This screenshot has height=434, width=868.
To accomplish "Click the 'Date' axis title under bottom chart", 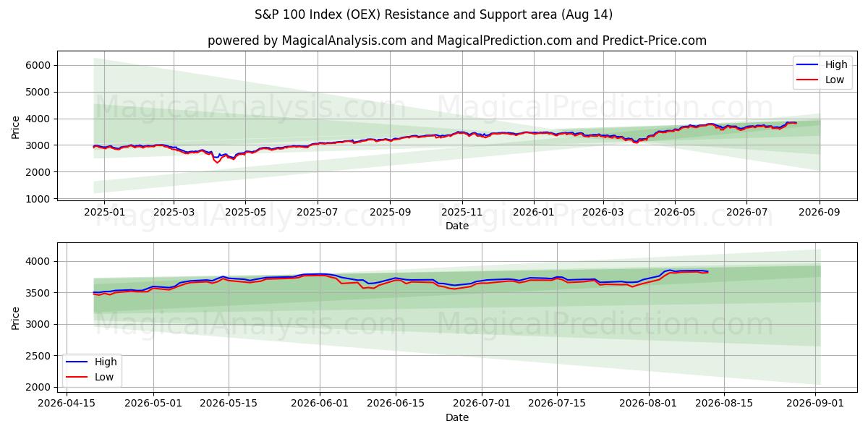I will (x=457, y=417).
